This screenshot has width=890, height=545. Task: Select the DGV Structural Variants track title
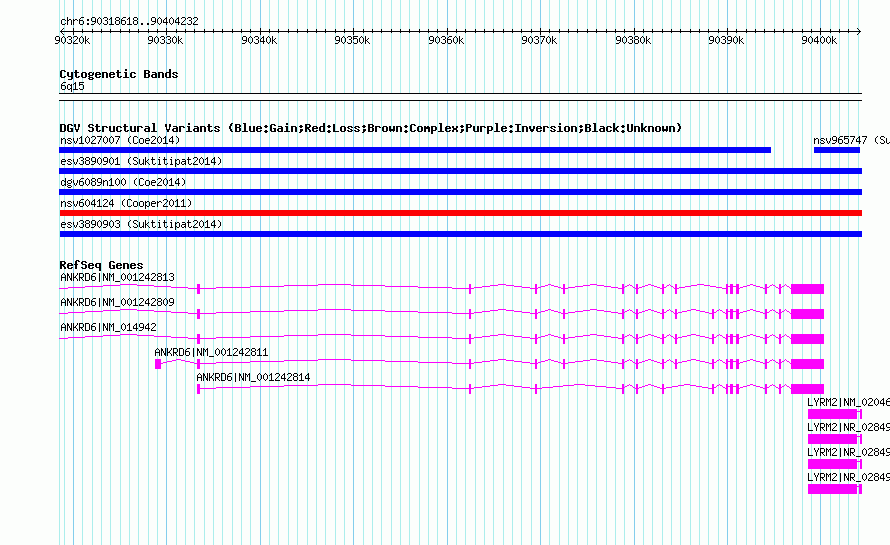pos(370,128)
